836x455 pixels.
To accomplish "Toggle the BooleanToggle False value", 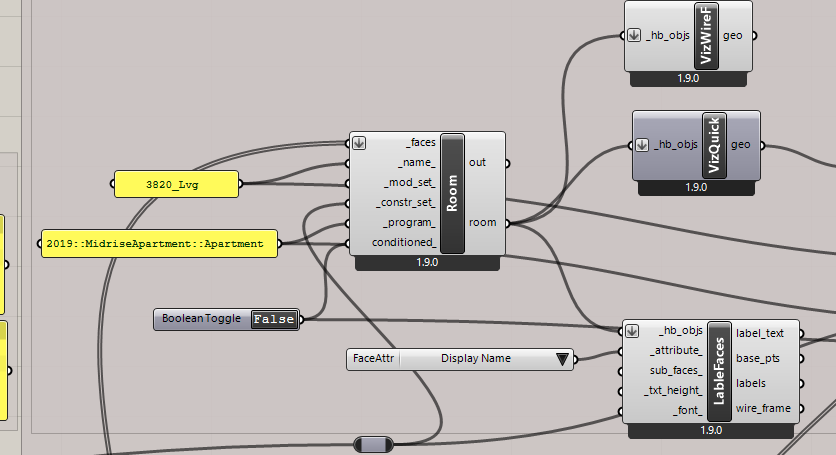I will click(x=273, y=319).
